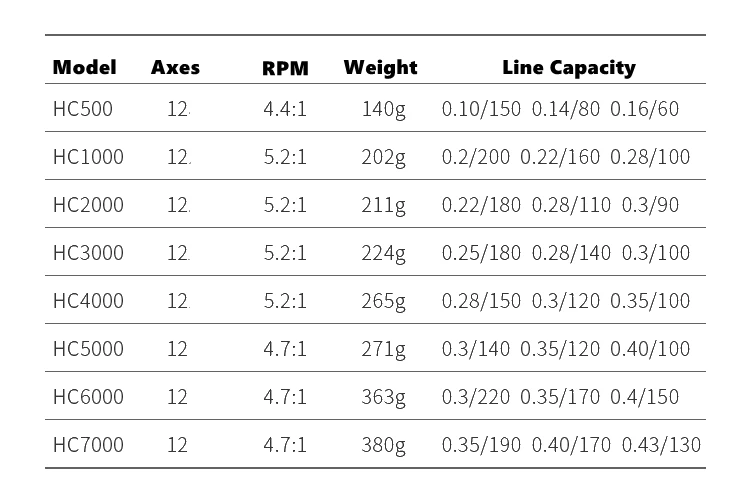Select the HC4000 model cell
Screen dimensions: 750x501
click(x=88, y=301)
